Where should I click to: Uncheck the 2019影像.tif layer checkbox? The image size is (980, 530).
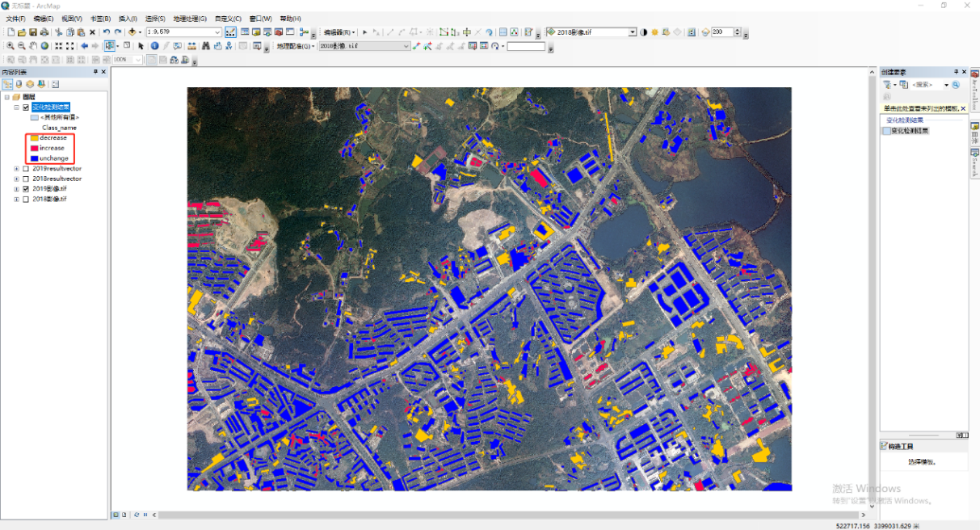[26, 189]
